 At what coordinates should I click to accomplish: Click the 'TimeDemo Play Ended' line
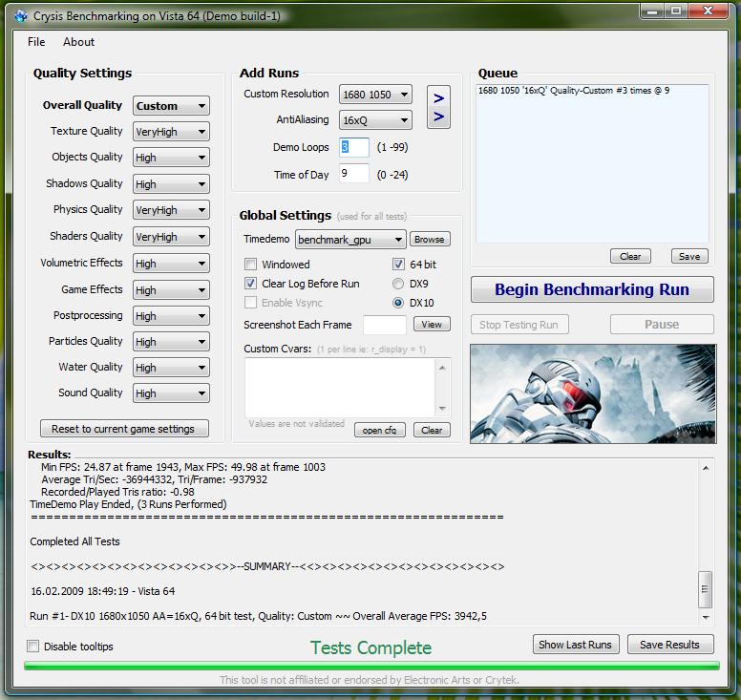tap(128, 504)
